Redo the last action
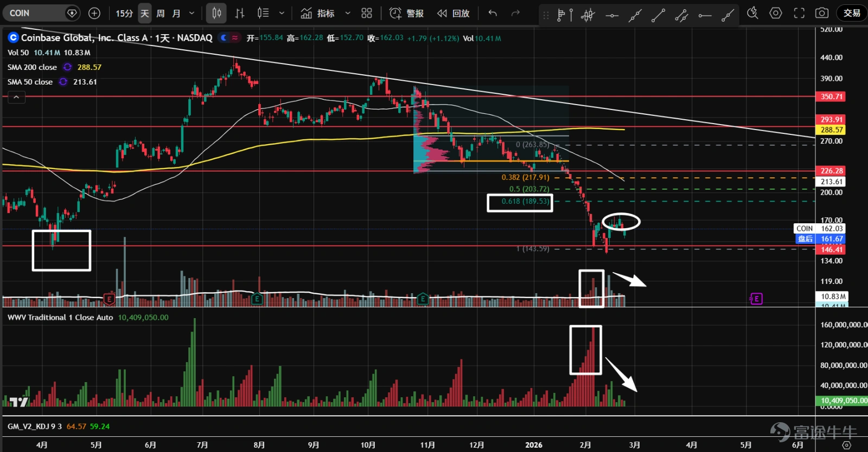This screenshot has width=868, height=452. (515, 13)
